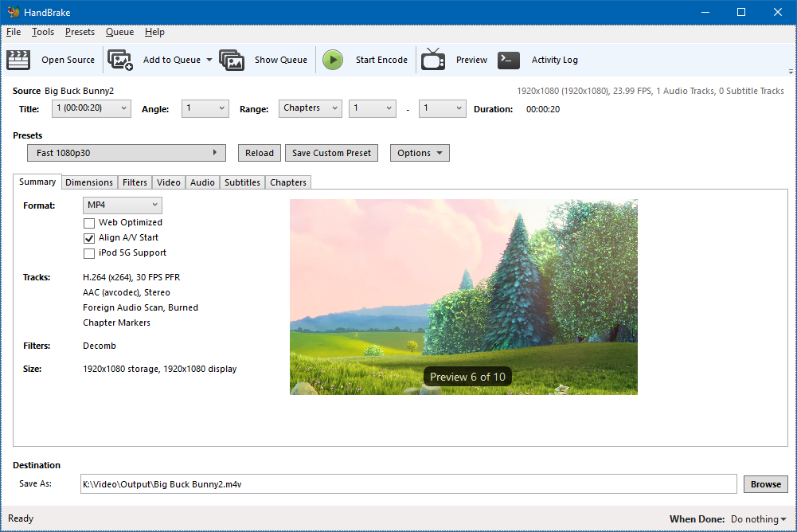Expand the toolbar overflow chevron

point(791,72)
